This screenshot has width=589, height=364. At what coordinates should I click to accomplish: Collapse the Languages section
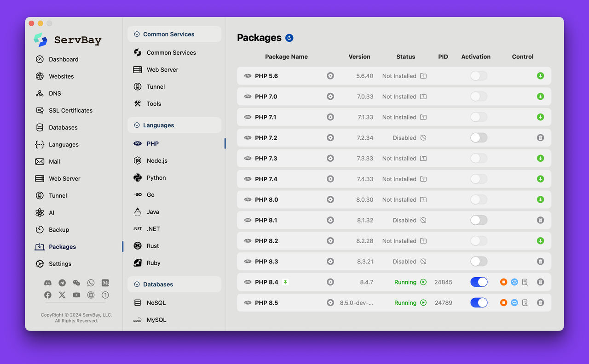(x=174, y=125)
